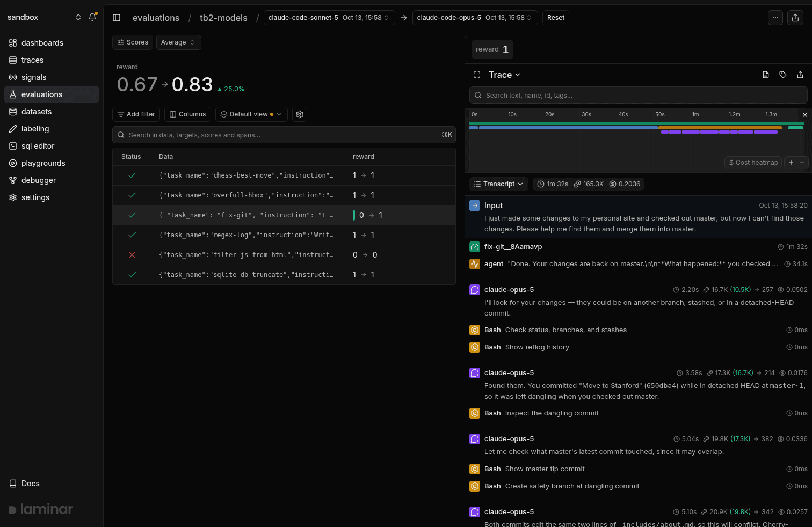Open the notifications bell in sidebar
Viewport: 812px width, 527px height.
tap(92, 17)
